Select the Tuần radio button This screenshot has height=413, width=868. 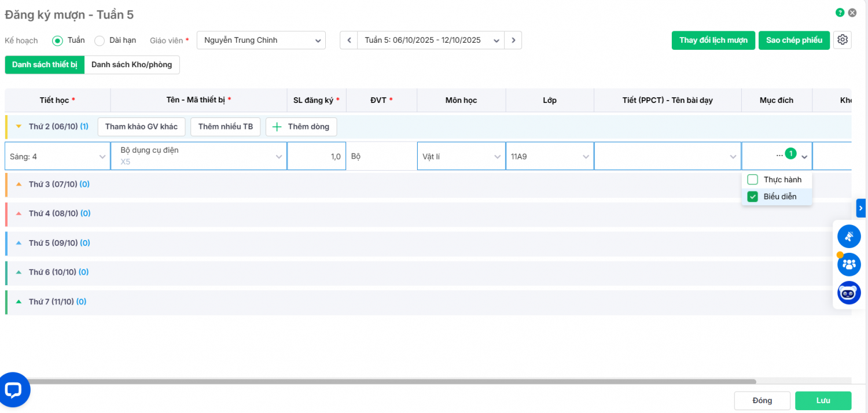tap(57, 40)
